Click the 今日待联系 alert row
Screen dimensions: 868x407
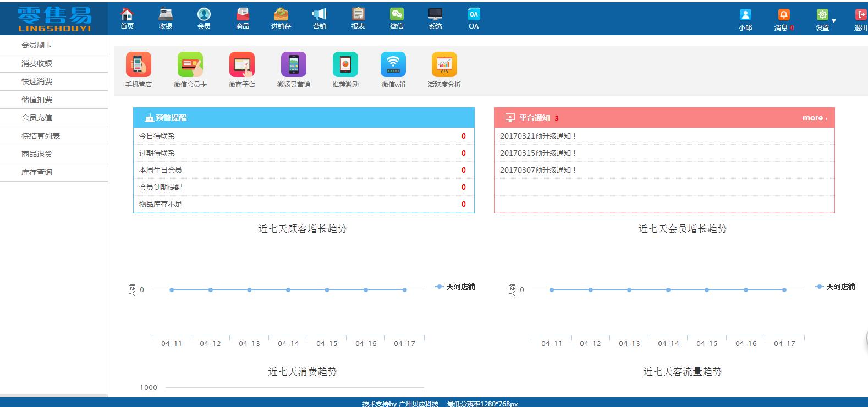(304, 136)
